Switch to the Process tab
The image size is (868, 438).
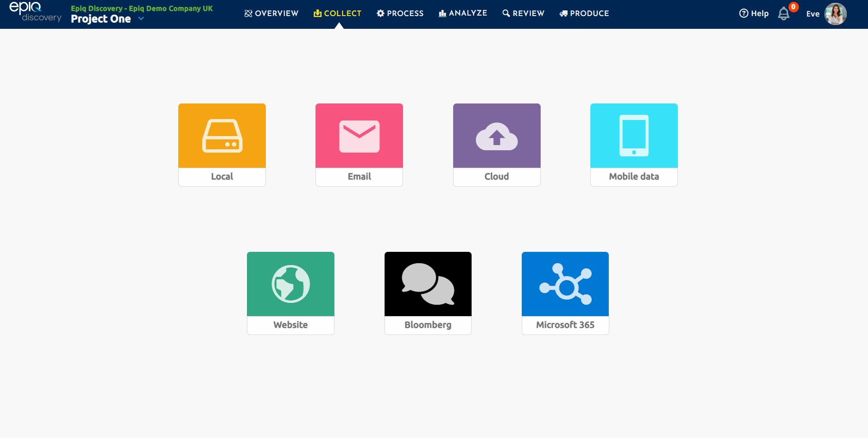coord(400,13)
